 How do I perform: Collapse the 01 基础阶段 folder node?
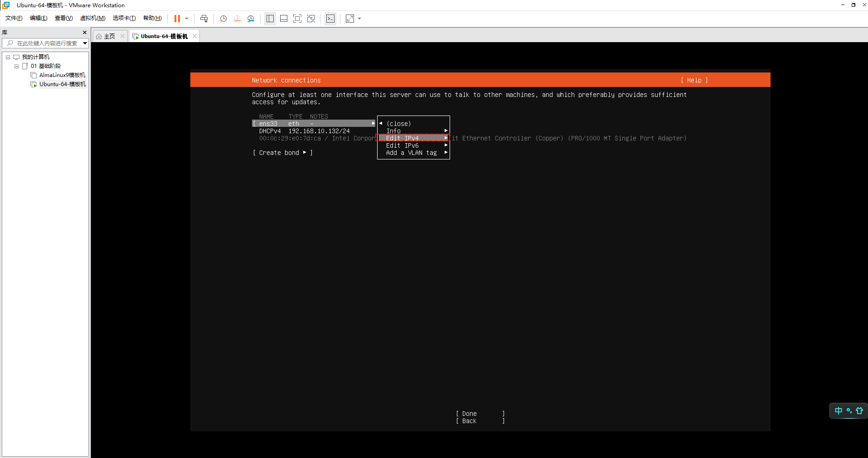click(17, 66)
